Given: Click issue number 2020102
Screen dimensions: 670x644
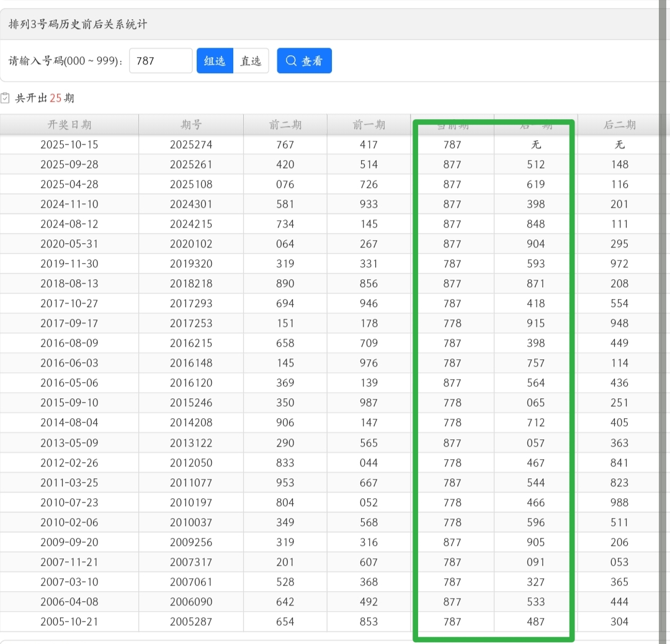Looking at the screenshot, I should click(191, 244).
